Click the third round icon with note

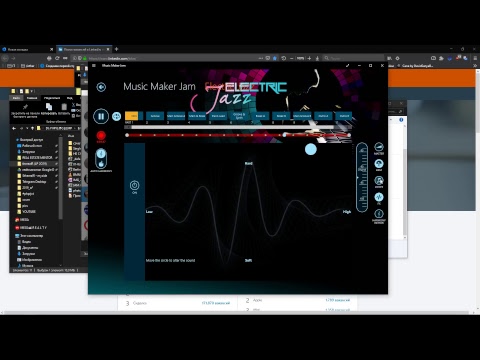[379, 180]
